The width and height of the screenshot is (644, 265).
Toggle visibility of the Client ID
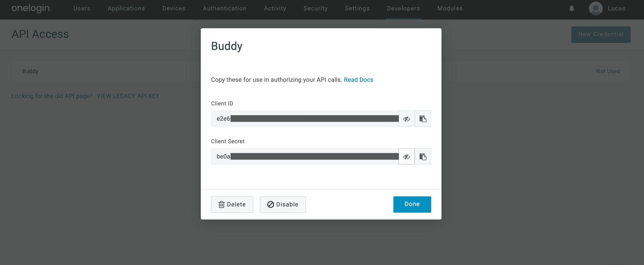pyautogui.click(x=407, y=119)
